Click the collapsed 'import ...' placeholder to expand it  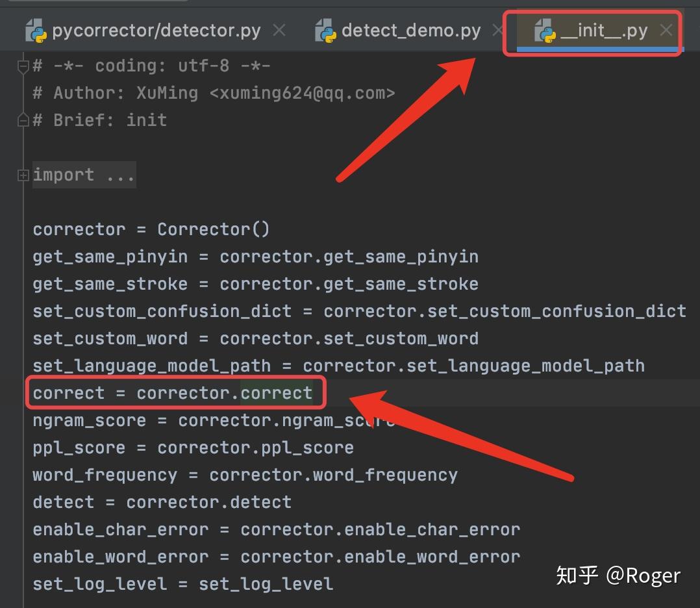click(x=84, y=174)
